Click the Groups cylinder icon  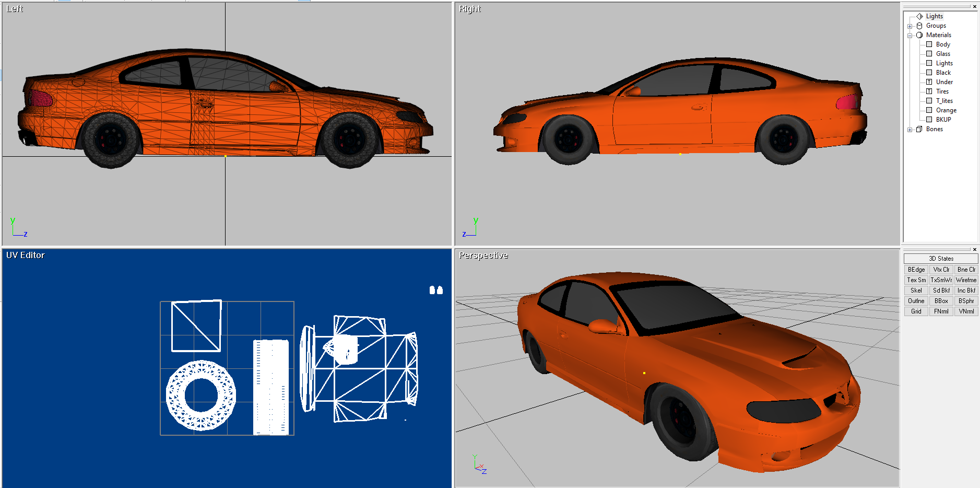[919, 26]
